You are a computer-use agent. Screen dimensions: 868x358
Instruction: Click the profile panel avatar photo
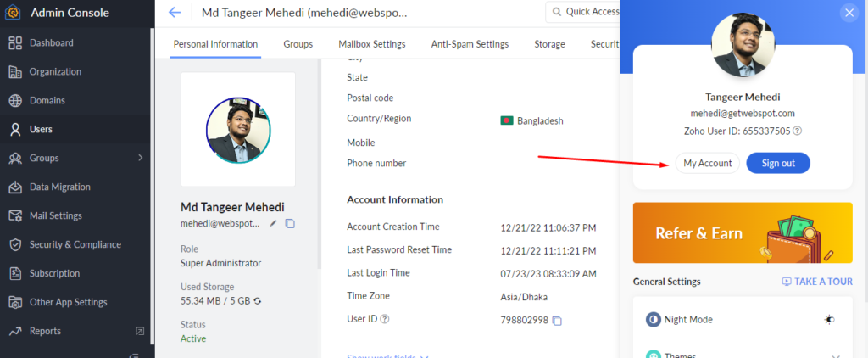pos(743,45)
